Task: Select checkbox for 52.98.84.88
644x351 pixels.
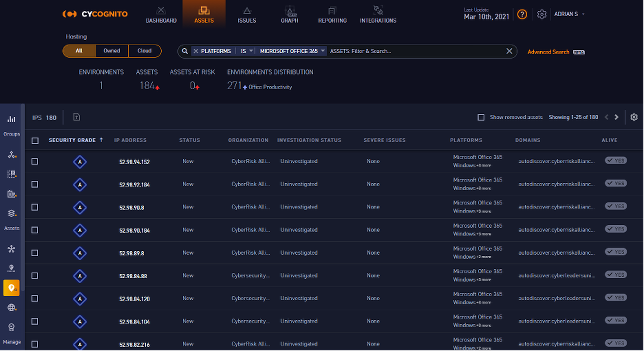Action: pos(35,275)
